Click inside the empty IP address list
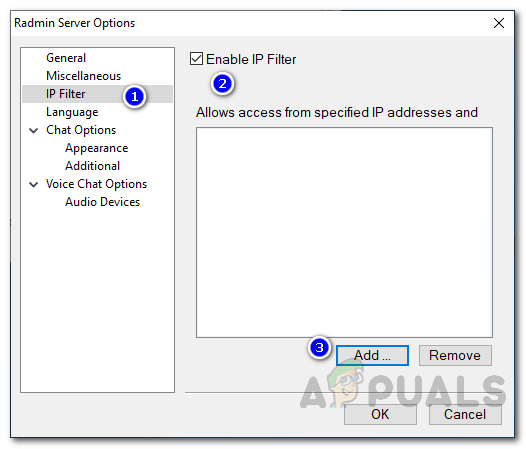 tap(344, 232)
